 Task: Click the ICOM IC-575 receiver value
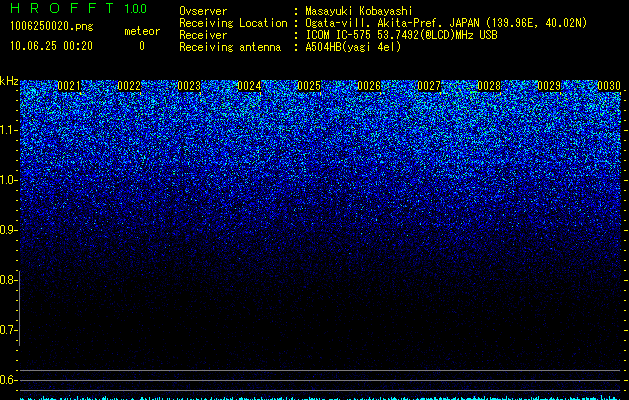click(401, 35)
